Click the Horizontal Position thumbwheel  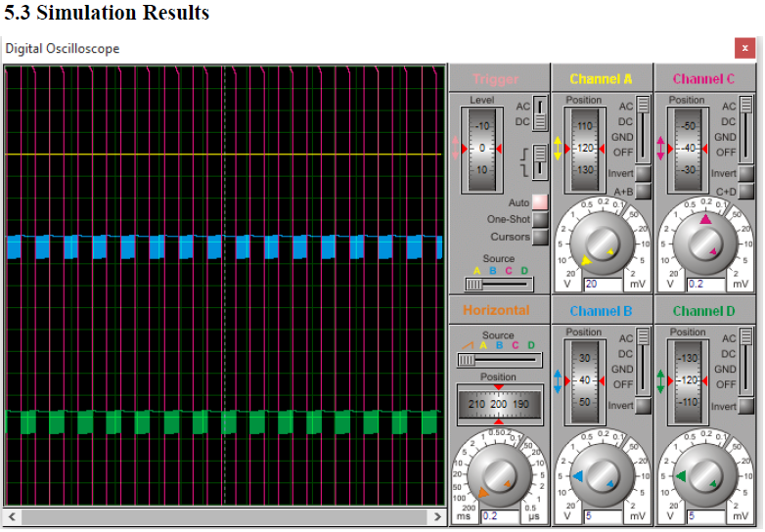(499, 404)
